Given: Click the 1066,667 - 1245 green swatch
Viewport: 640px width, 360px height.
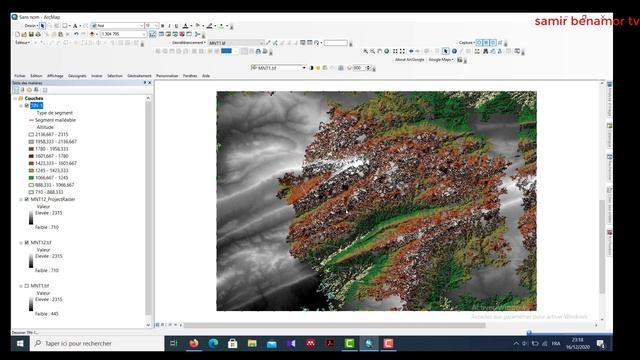Looking at the screenshot, I should (31, 178).
